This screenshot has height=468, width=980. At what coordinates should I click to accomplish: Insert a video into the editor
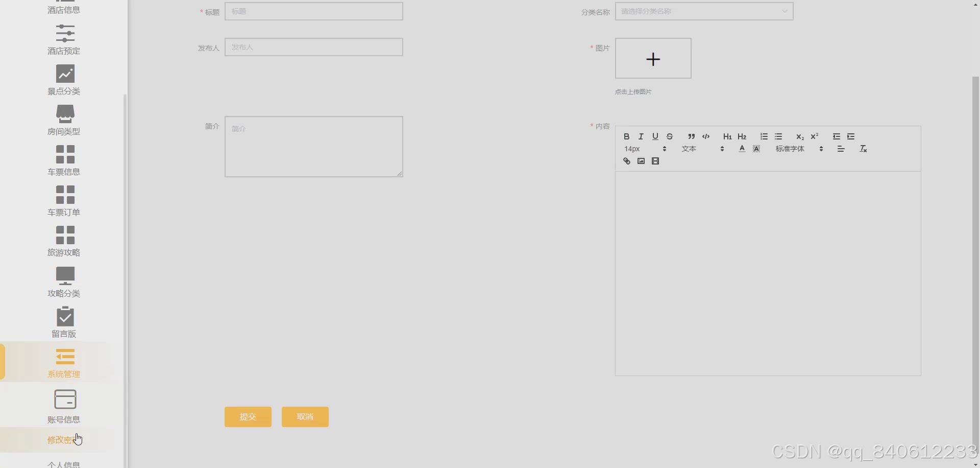[655, 161]
